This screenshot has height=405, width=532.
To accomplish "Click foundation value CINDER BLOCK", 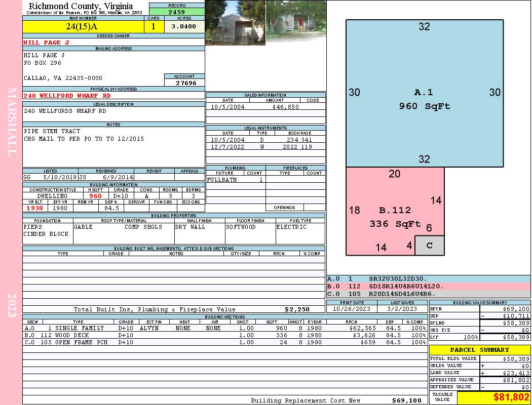I will pyautogui.click(x=46, y=234).
